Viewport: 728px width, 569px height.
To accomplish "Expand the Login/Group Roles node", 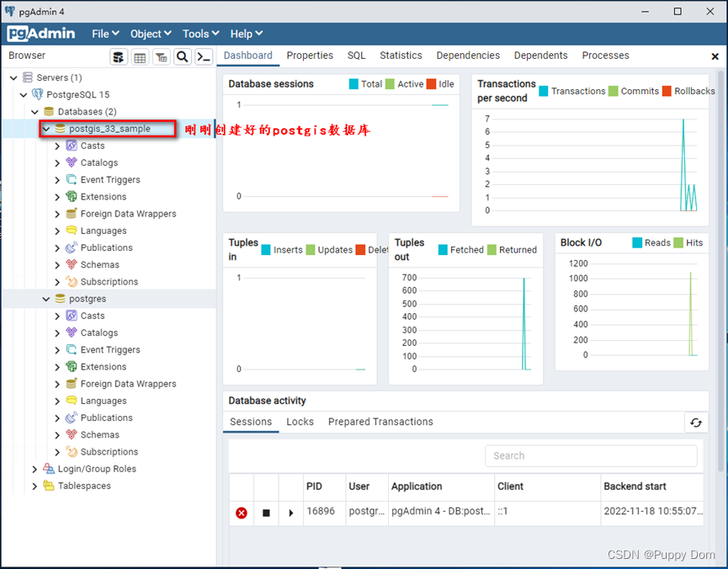I will (x=35, y=469).
